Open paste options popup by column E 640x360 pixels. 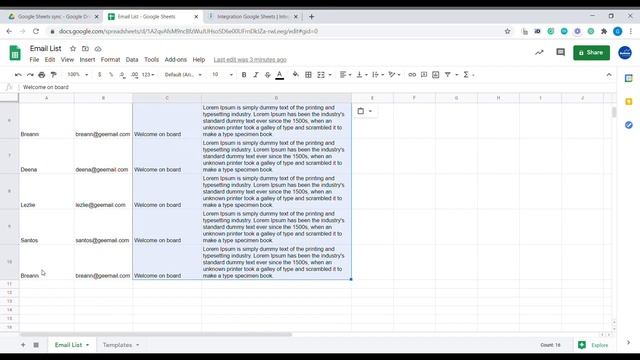pyautogui.click(x=364, y=111)
